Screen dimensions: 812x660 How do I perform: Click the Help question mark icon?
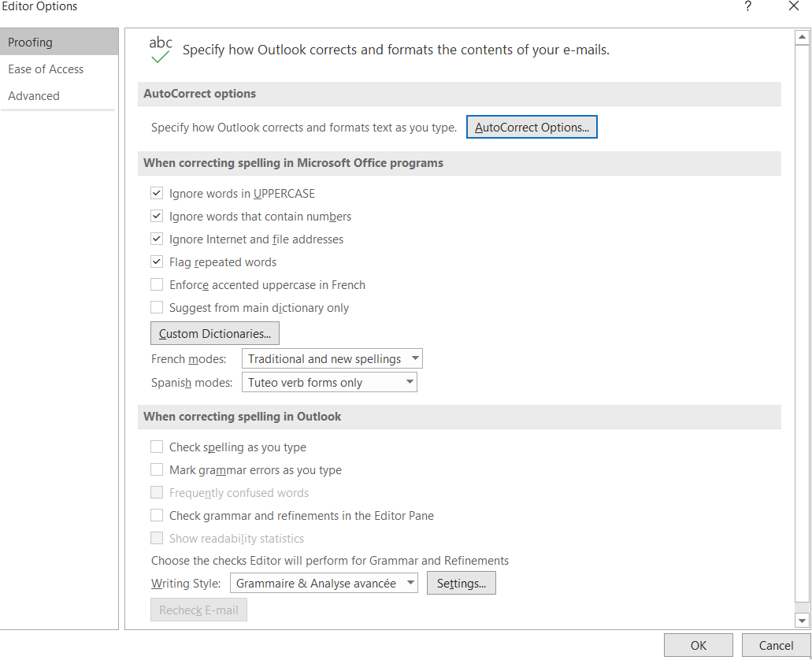click(x=747, y=7)
